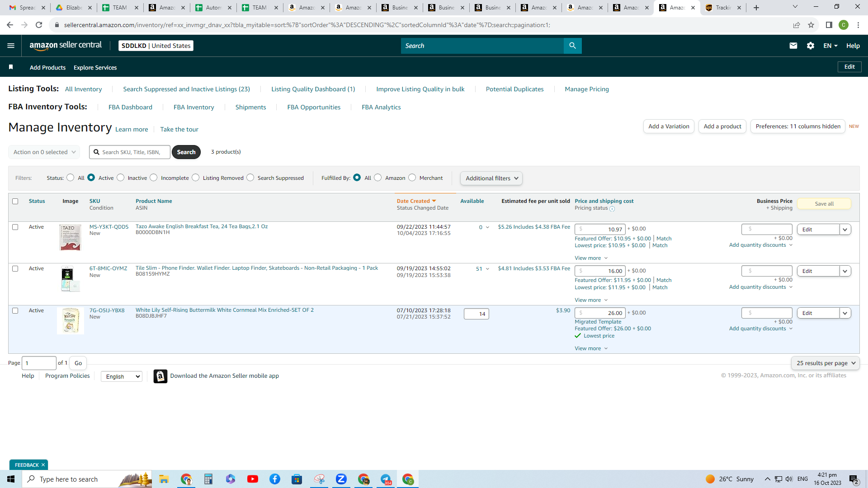
Task: Open Preferences: 11 columns hidden
Action: point(798,126)
